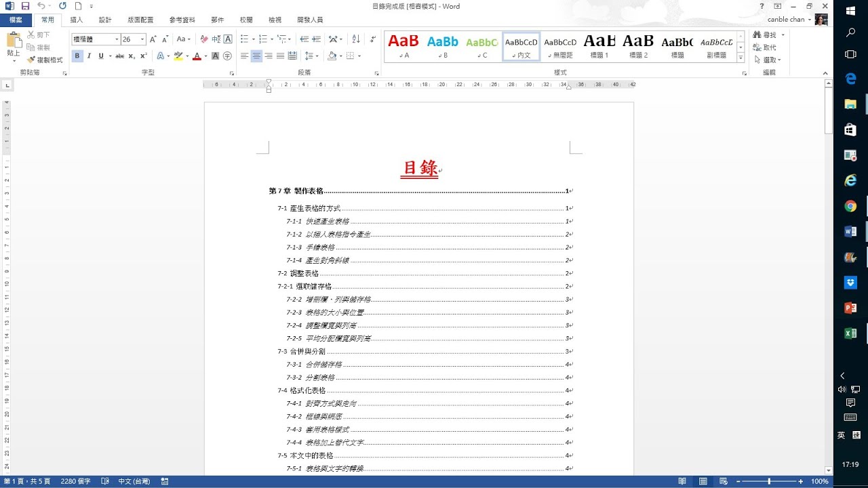The image size is (868, 488).
Task: Open PowerPoint from the Windows taskbar
Action: [850, 308]
